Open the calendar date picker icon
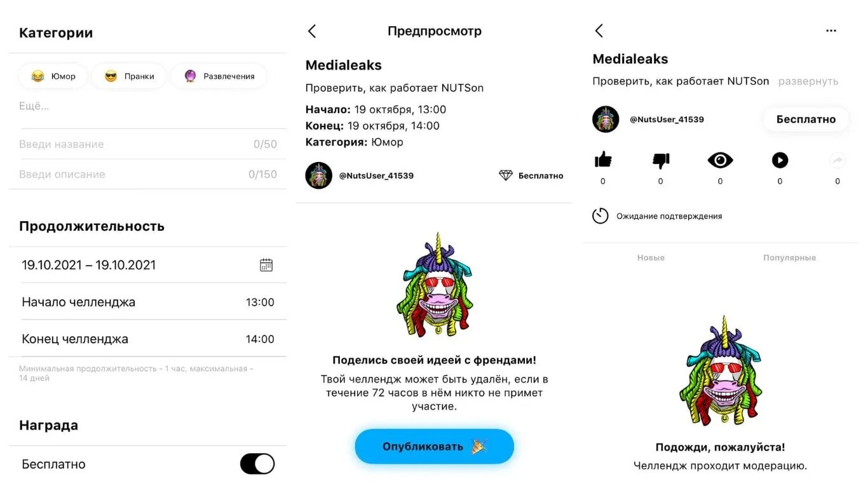 pos(266,265)
